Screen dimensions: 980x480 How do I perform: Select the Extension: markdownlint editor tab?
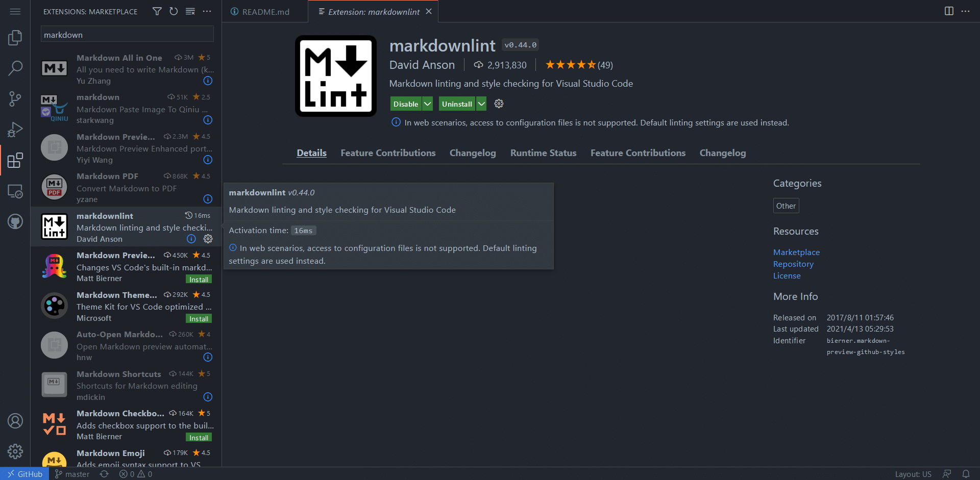tap(374, 11)
